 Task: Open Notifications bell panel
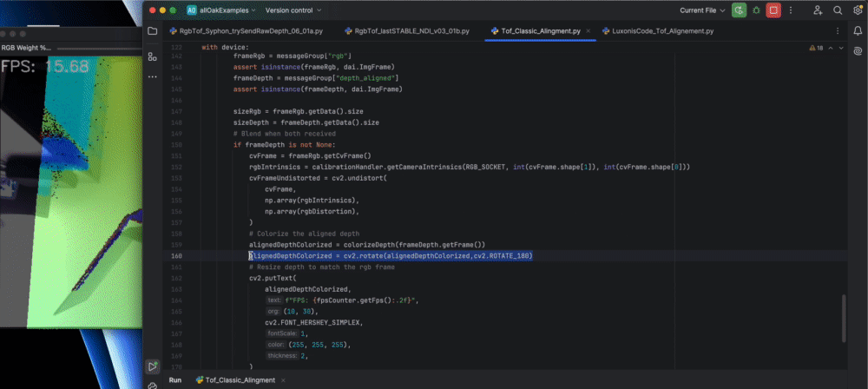(858, 31)
